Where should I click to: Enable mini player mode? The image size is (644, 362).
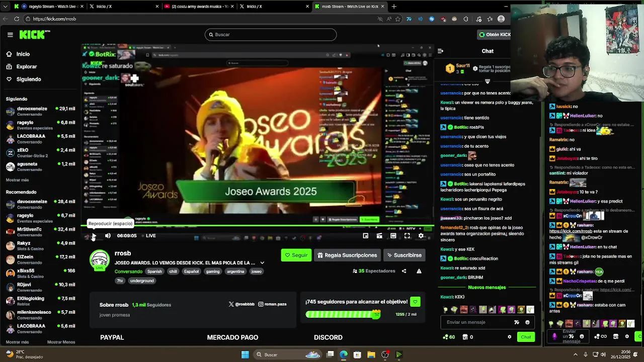[366, 236]
